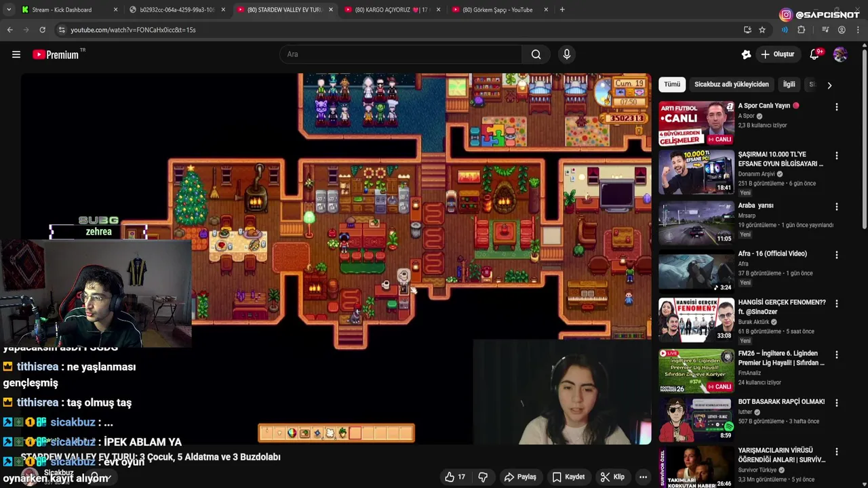Open the 10.000 TL gaming PC thumbnail
Viewport: 868px width, 488px height.
point(696,171)
